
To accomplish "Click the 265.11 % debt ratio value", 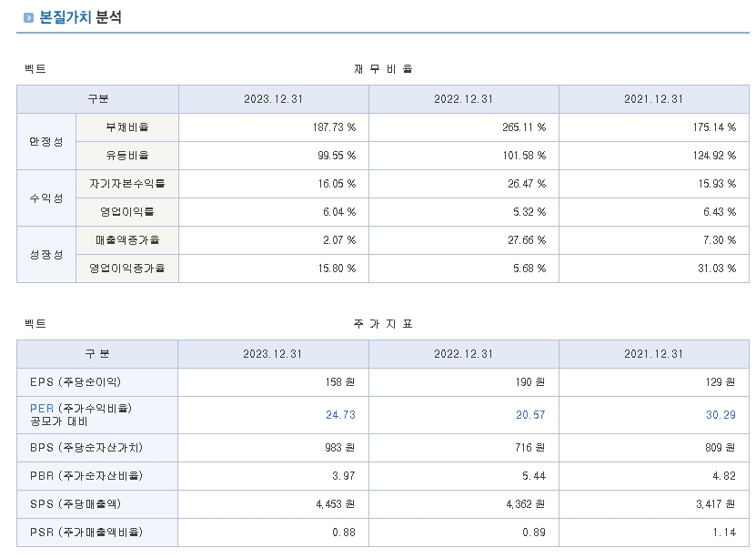I will tap(524, 127).
